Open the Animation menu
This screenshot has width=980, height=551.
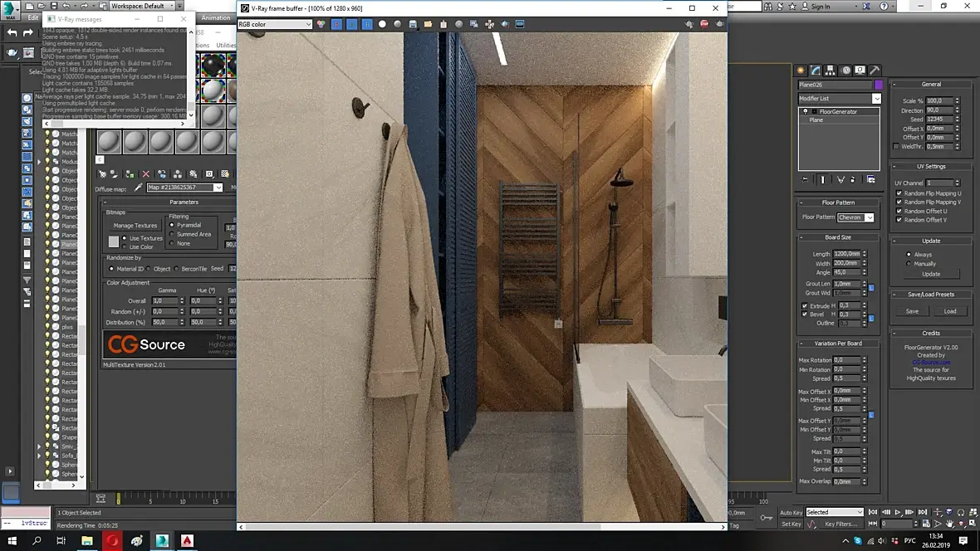216,17
